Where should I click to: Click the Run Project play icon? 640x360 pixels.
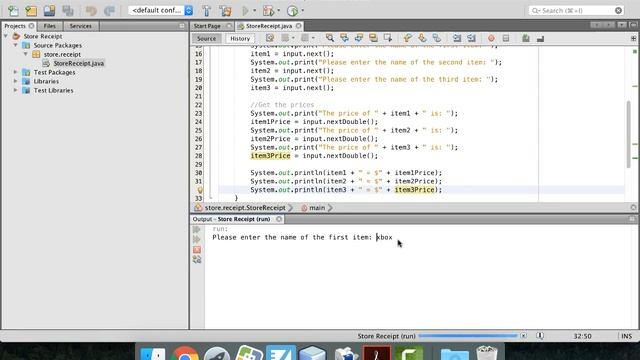click(245, 11)
